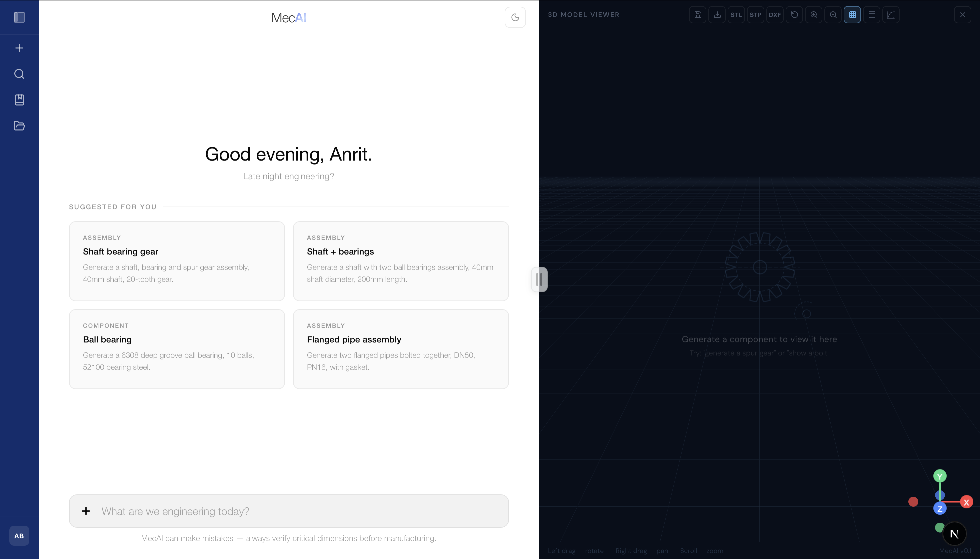The height and width of the screenshot is (559, 980).
Task: Start a new chat with plus icon
Action: [19, 48]
